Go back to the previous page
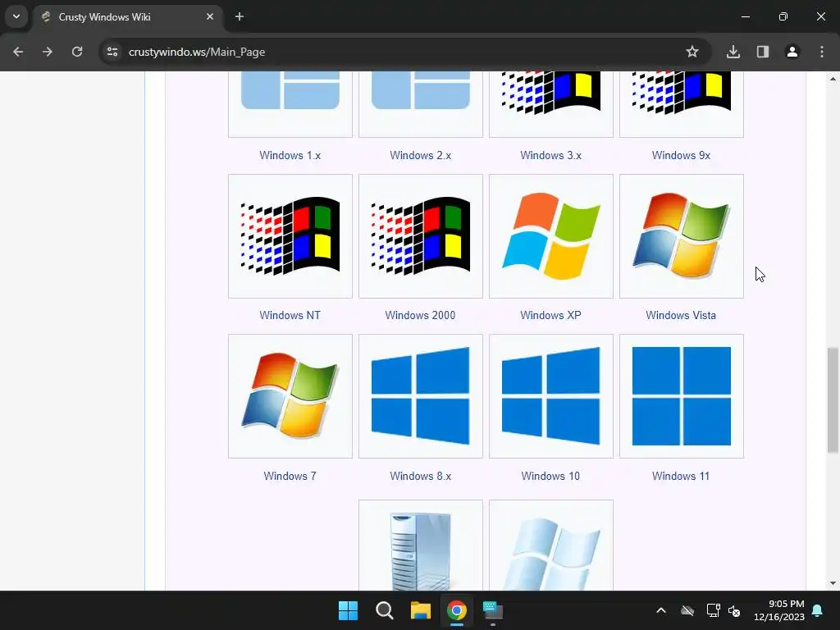 18,52
